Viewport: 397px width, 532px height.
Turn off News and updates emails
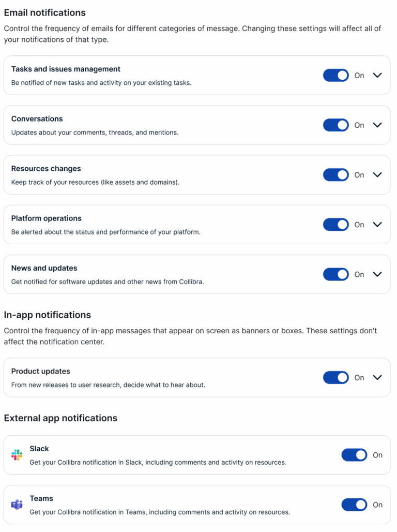point(335,274)
